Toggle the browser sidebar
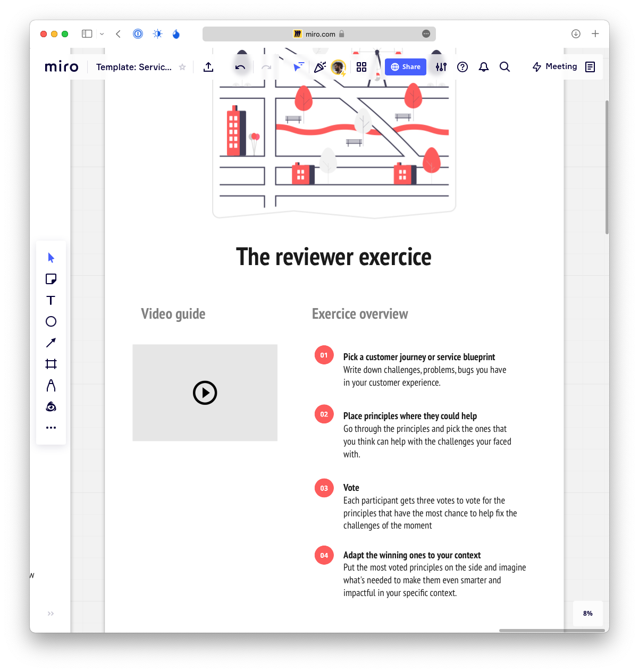The image size is (639, 672). click(x=87, y=34)
